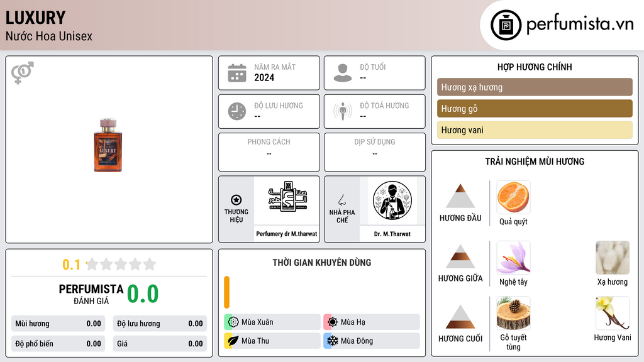Click the Hương Đầu pyramid icon

(x=460, y=196)
